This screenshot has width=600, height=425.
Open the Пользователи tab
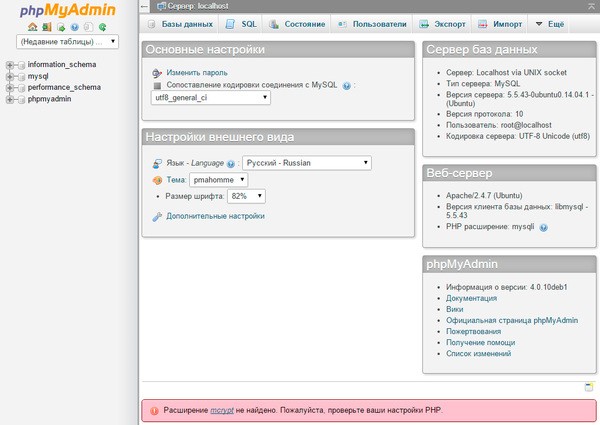[x=372, y=24]
